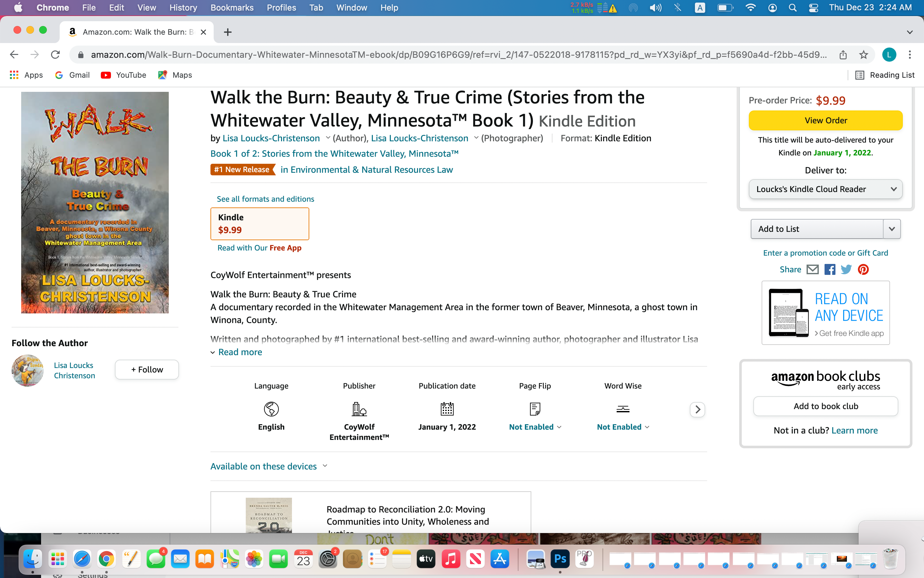This screenshot has height=578, width=924.
Task: Show next product details with arrow
Action: pos(697,409)
